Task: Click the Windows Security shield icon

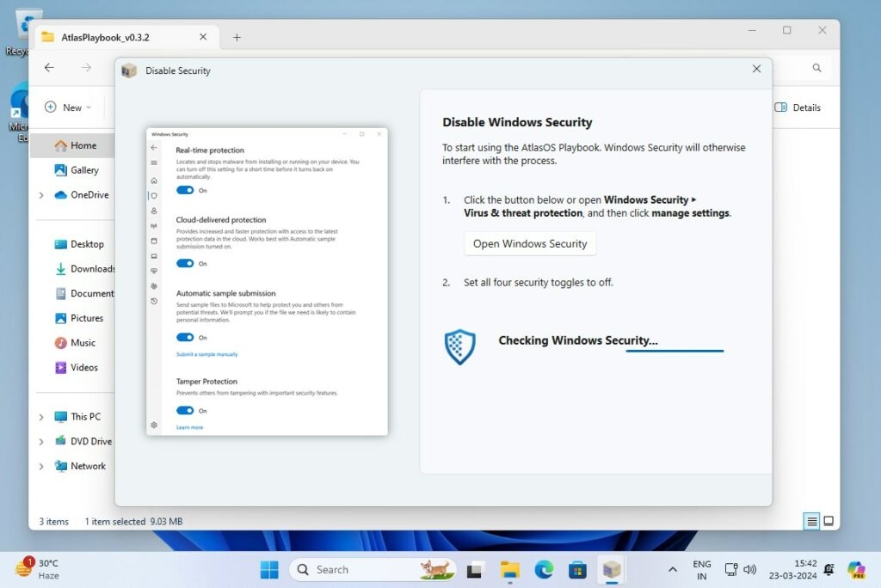Action: pos(459,346)
